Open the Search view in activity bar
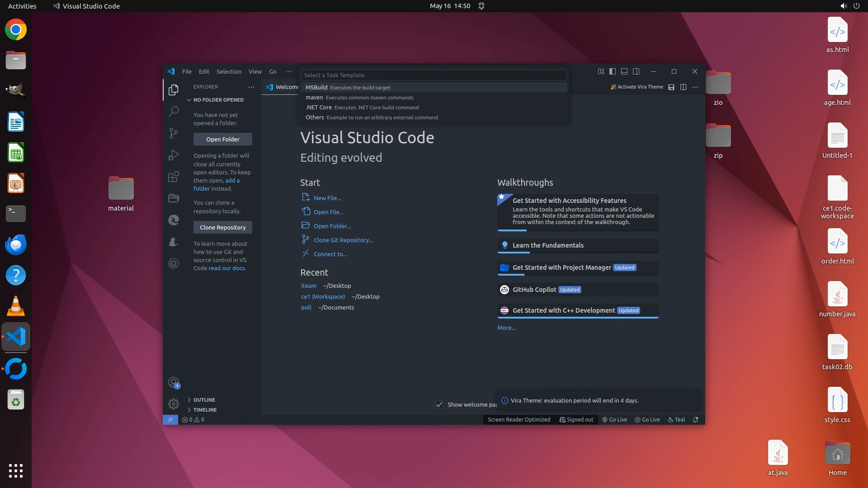The image size is (868, 488). coord(174,111)
